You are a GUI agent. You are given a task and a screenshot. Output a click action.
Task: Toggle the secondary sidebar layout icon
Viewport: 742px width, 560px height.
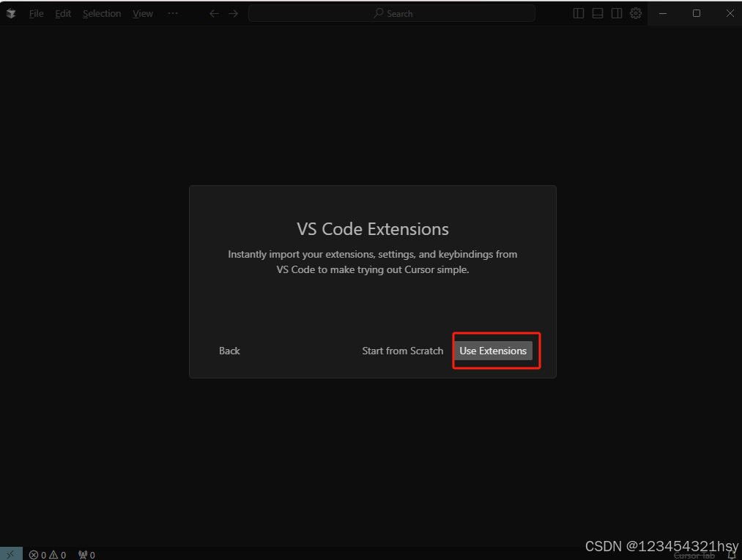coord(617,13)
